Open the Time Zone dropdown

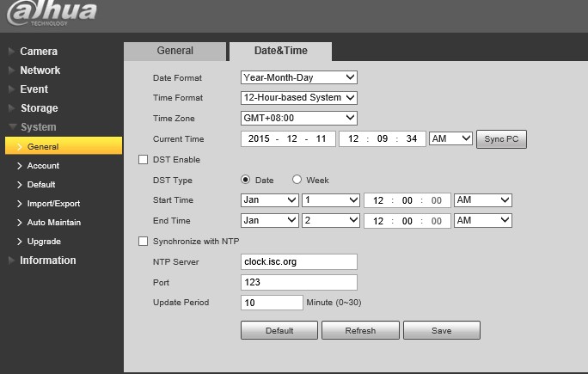pos(299,118)
